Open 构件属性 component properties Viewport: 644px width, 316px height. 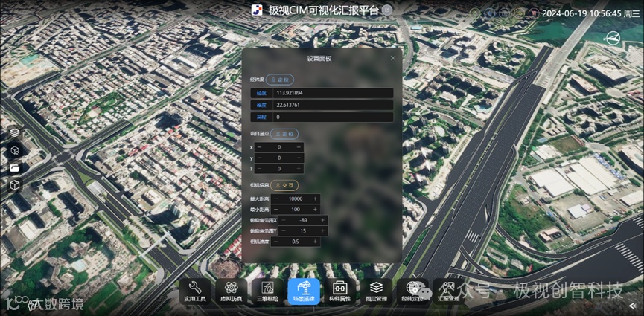pyautogui.click(x=340, y=291)
